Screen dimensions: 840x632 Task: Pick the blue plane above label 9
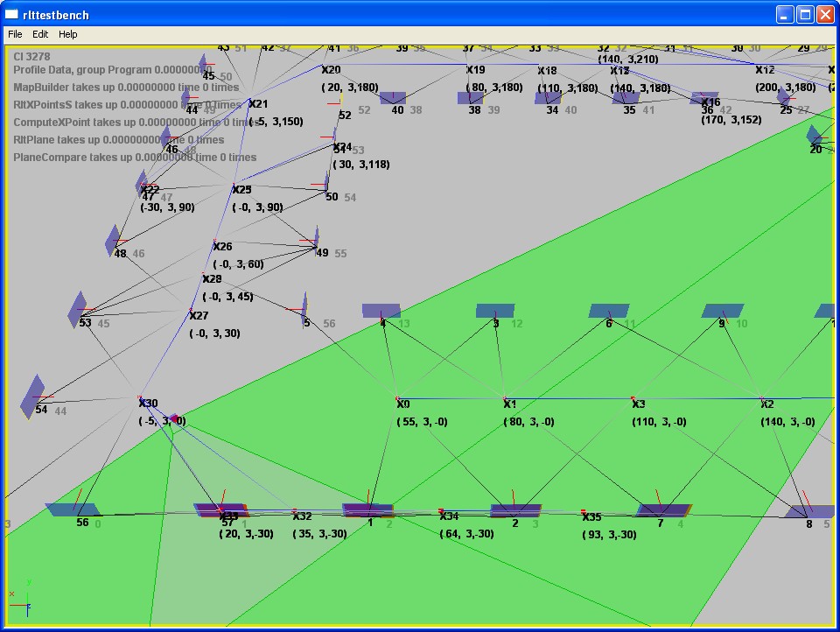click(x=723, y=311)
